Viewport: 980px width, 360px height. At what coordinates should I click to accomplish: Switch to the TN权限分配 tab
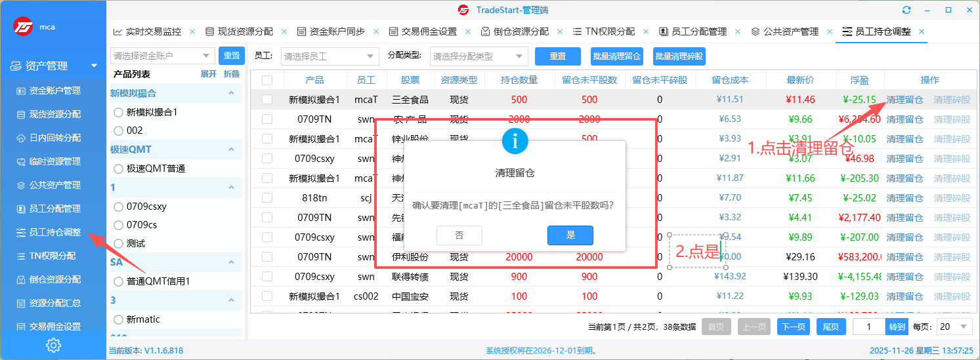(604, 31)
